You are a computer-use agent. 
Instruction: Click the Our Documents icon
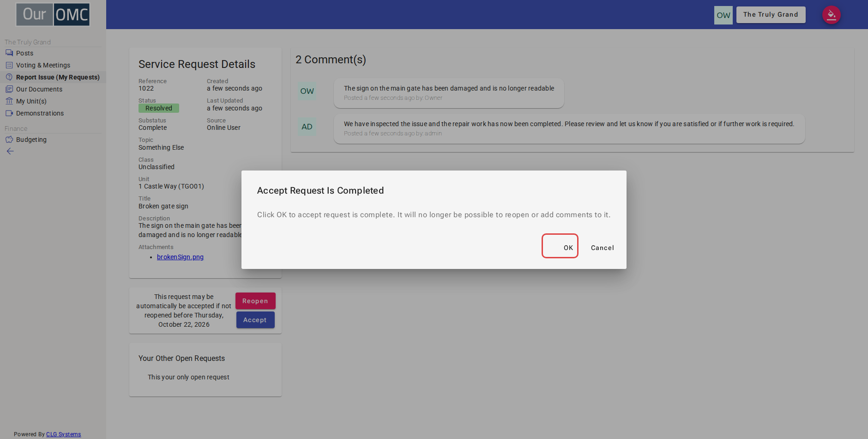click(9, 89)
